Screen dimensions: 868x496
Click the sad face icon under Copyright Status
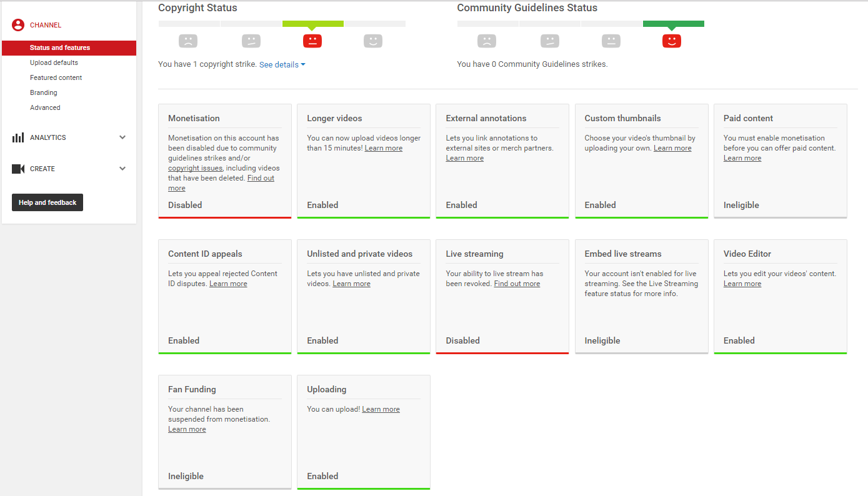[188, 41]
